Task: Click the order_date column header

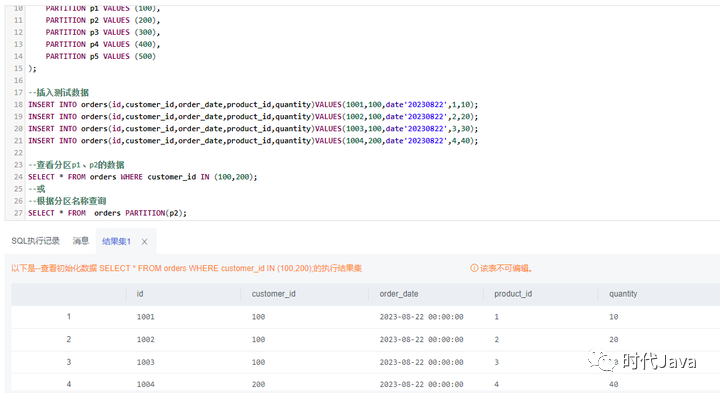Action: coord(399,294)
